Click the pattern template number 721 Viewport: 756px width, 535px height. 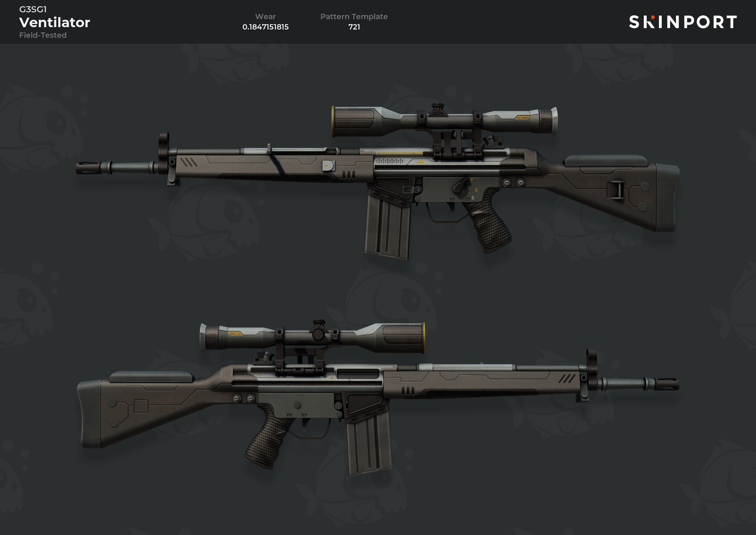(x=354, y=27)
